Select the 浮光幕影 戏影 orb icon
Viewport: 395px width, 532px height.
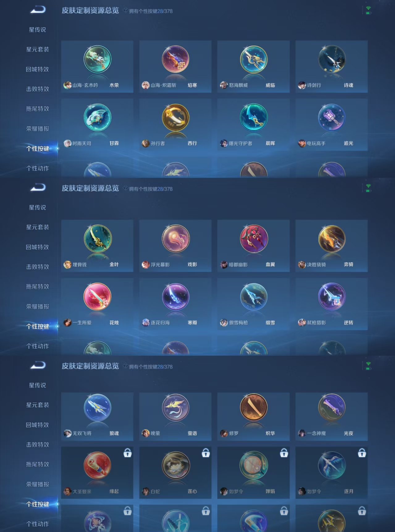click(175, 239)
